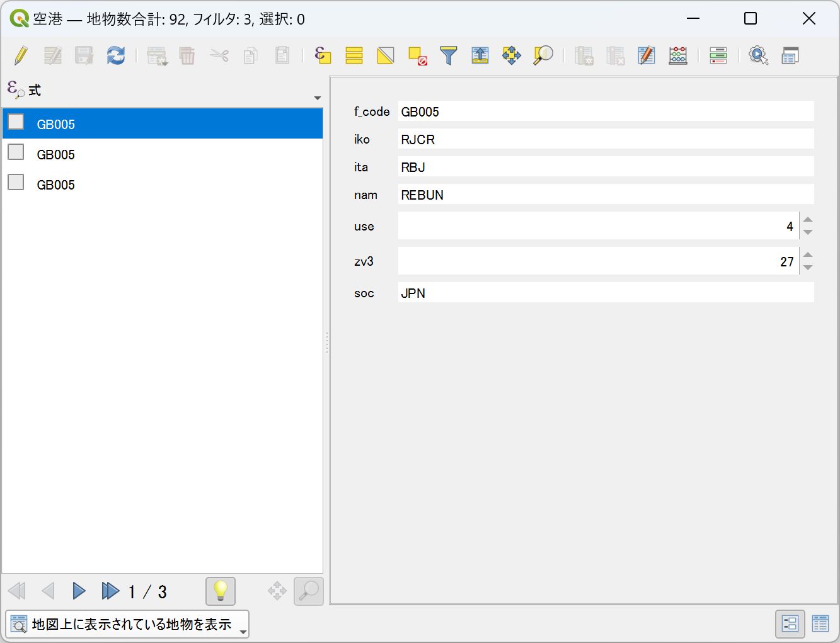This screenshot has width=840, height=643.
Task: Toggle editing mode with the pencil icon
Action: coord(21,55)
